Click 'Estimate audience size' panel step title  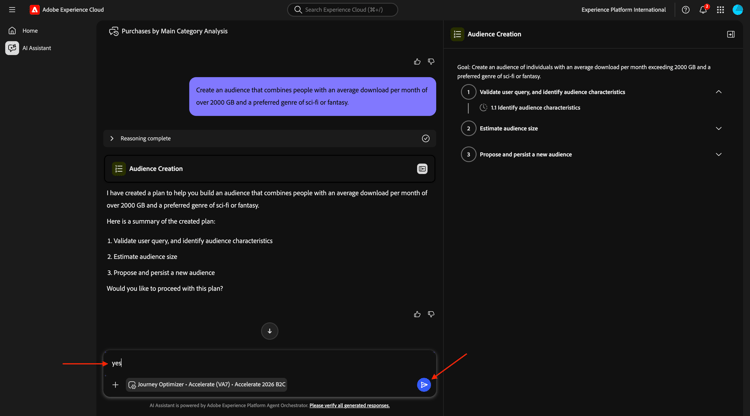click(x=508, y=129)
